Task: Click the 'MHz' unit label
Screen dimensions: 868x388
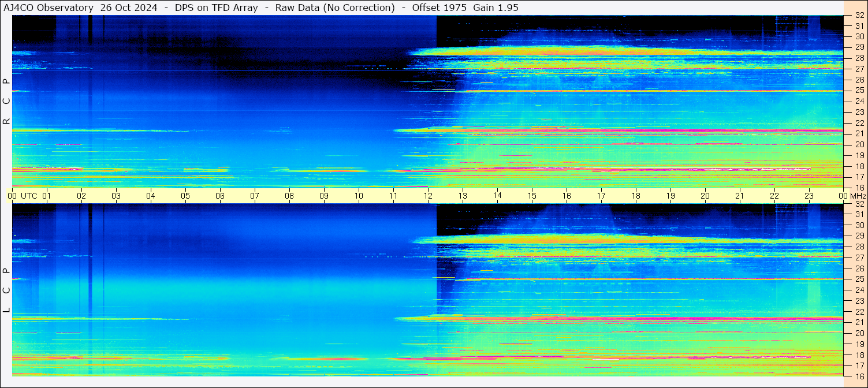Action: tap(858, 196)
